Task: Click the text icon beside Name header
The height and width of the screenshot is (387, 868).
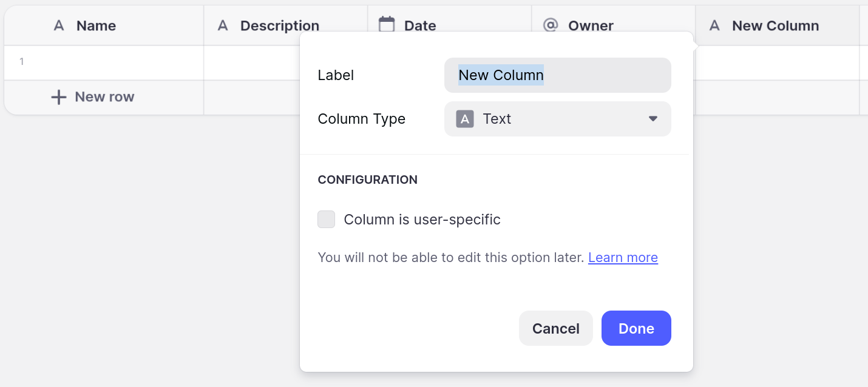Action: click(59, 25)
